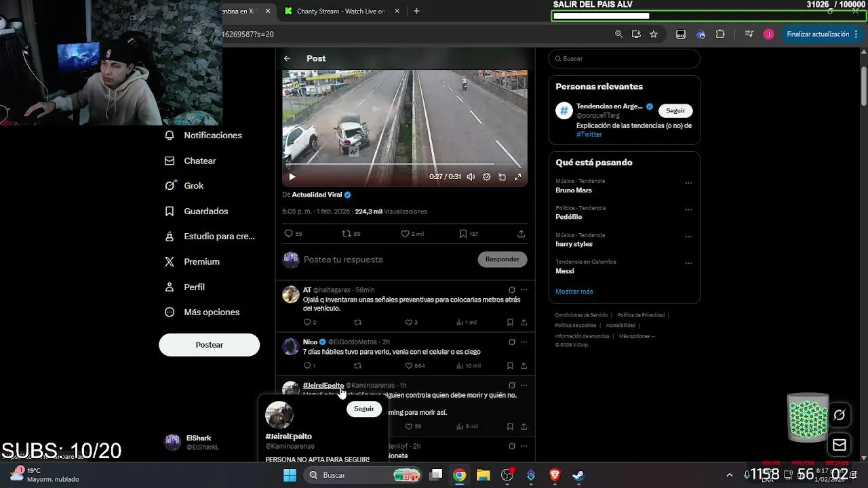868x488 pixels.
Task: Click Mostrar más under trends
Action: 574,291
